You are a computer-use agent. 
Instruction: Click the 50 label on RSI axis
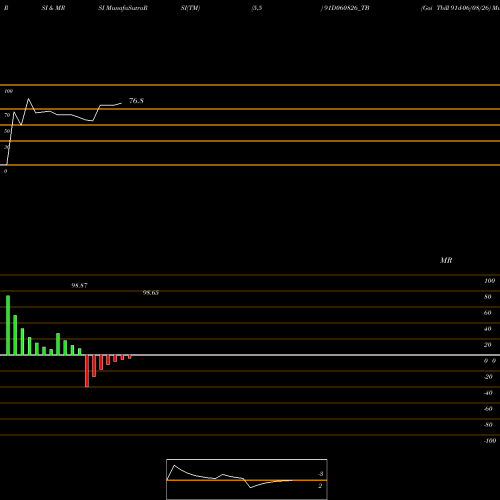coord(7,131)
